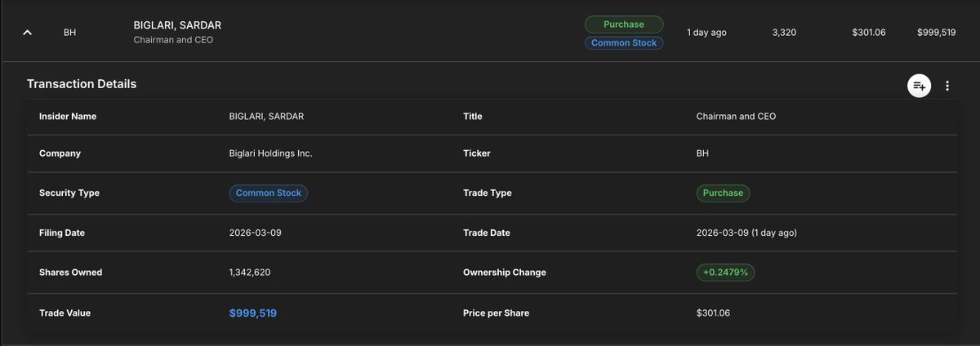Click Purchase badge beside Trade Type
Screen dimensions: 980x346
(x=724, y=193)
